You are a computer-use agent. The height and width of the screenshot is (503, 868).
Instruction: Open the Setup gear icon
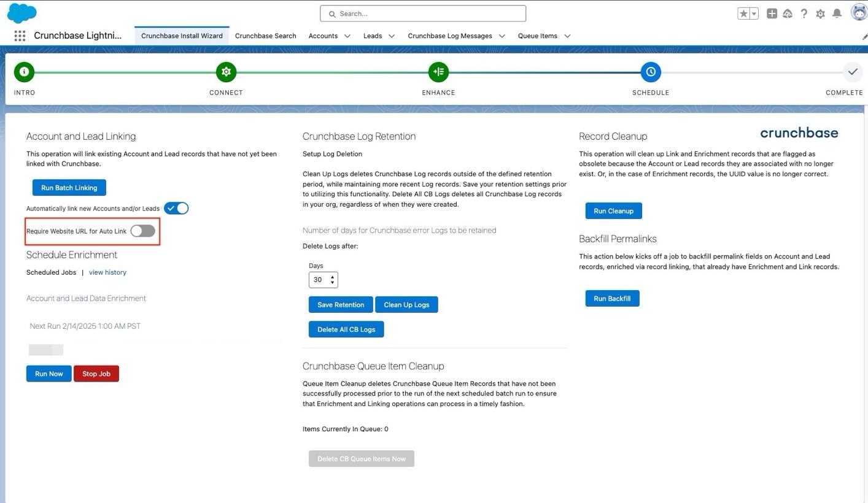[x=820, y=13]
